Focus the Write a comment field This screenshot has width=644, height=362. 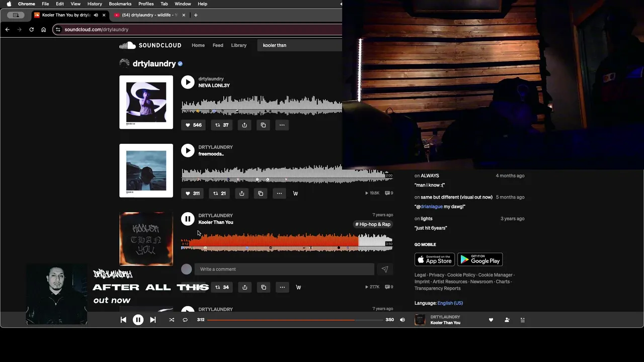pos(284,269)
